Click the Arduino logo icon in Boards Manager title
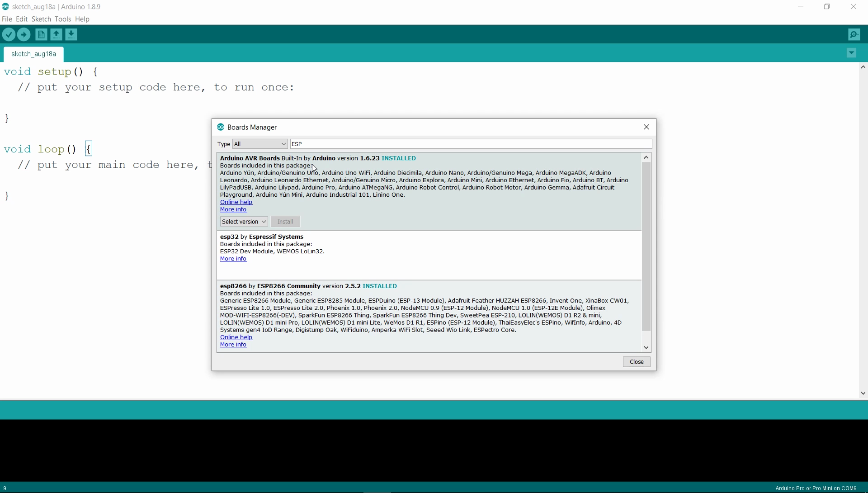Screen dimensions: 868x493 (221, 127)
